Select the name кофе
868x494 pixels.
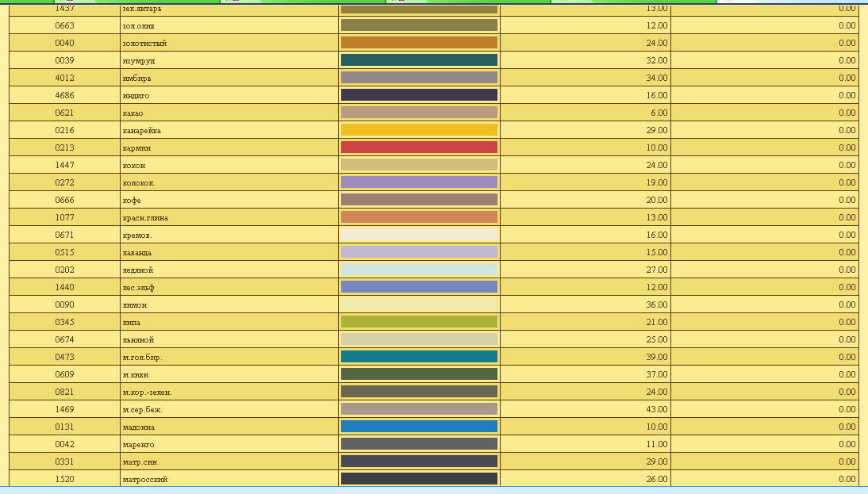point(132,201)
